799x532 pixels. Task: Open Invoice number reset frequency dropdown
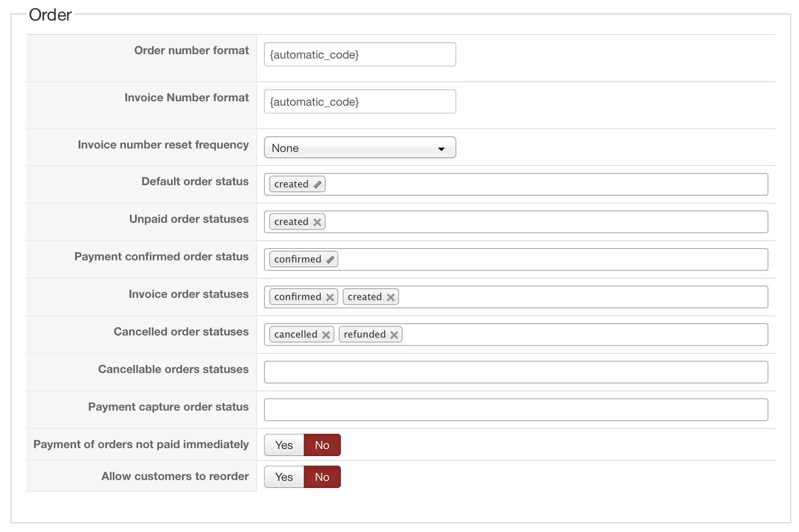tap(359, 148)
